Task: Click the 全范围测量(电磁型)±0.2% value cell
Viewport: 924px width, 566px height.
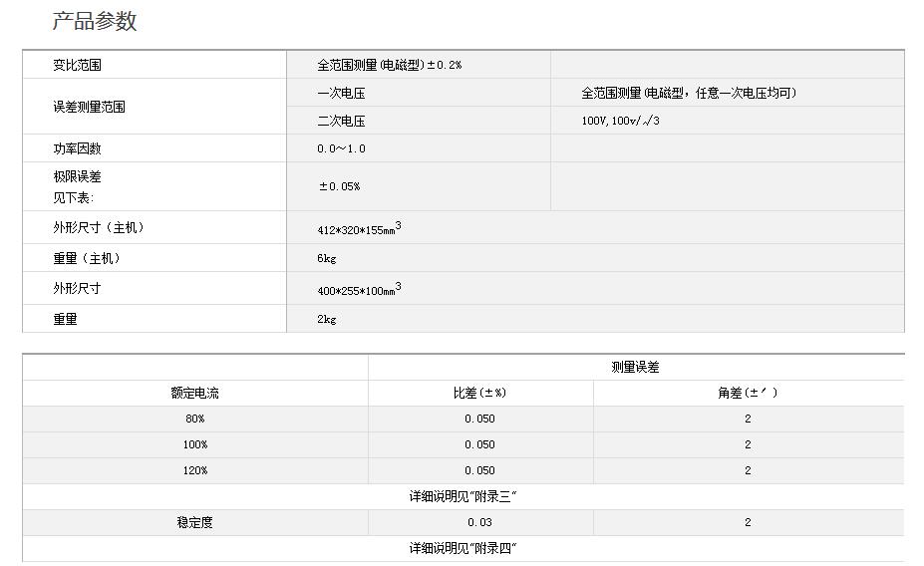Action: pyautogui.click(x=389, y=65)
